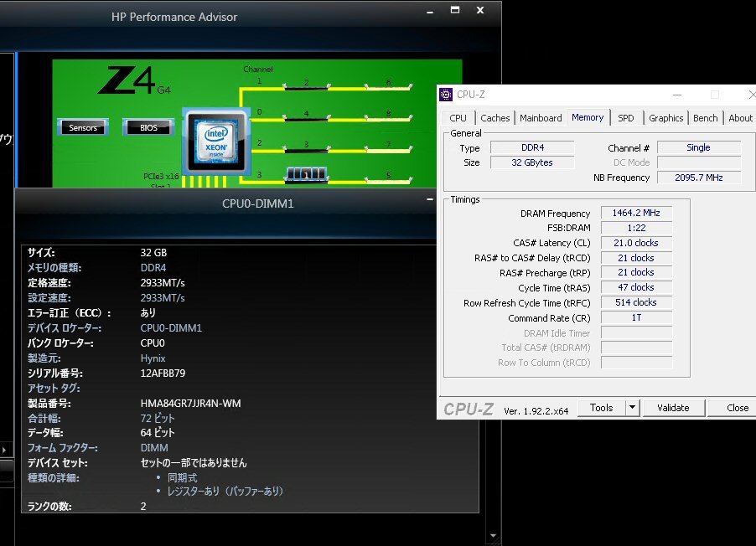
Task: Open the Sensors view
Action: pyautogui.click(x=83, y=127)
